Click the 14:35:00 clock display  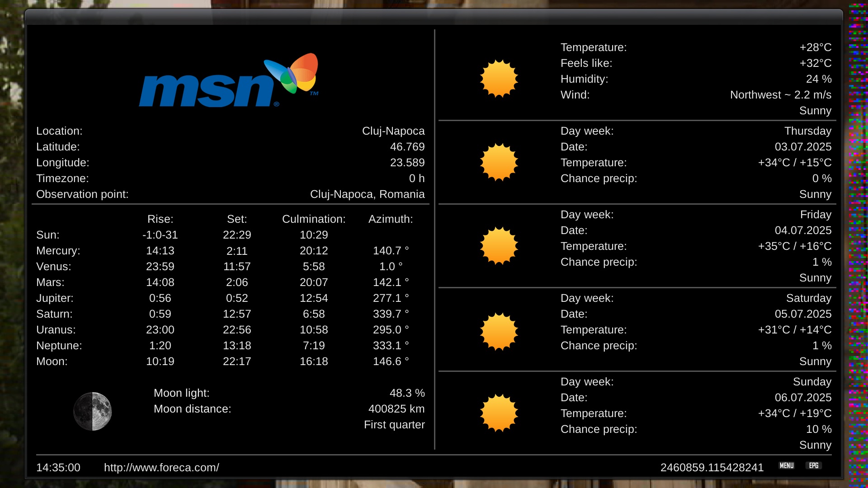[x=58, y=468]
